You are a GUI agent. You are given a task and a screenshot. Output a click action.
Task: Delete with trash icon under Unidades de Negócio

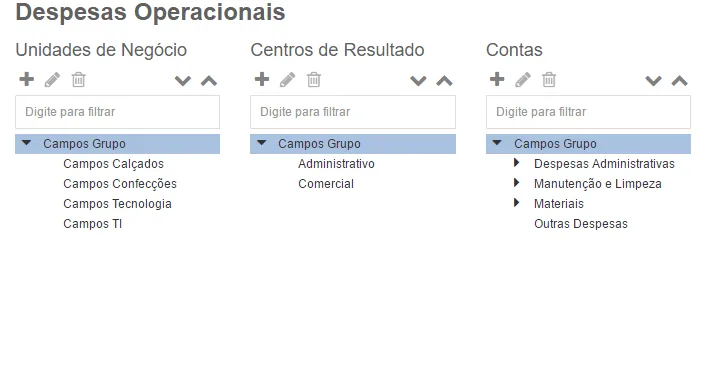point(79,80)
